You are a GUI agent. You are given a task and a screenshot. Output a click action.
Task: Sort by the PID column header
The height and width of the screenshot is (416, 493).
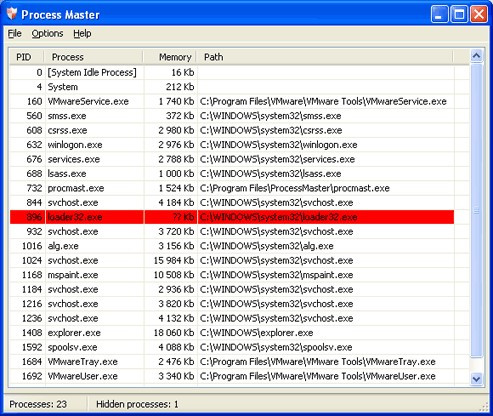pyautogui.click(x=27, y=57)
